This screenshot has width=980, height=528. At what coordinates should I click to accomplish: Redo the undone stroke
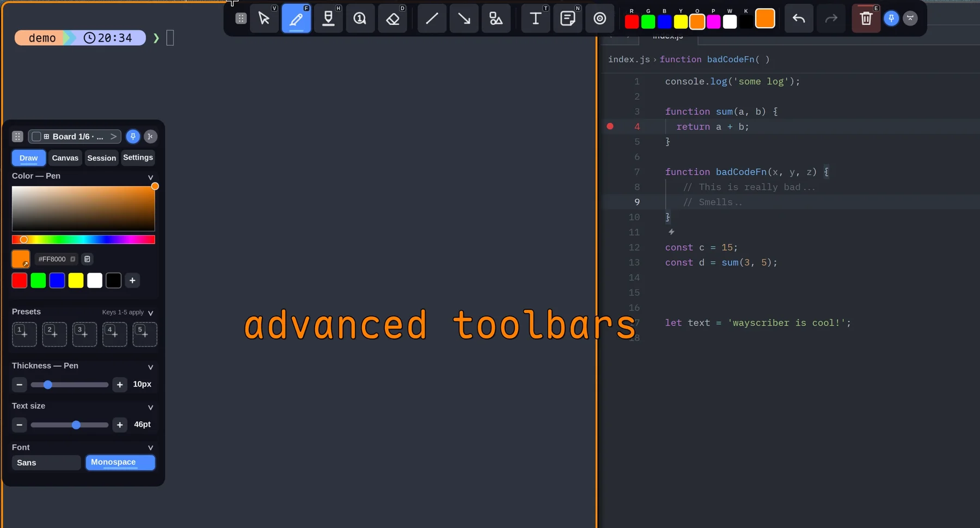(x=831, y=19)
